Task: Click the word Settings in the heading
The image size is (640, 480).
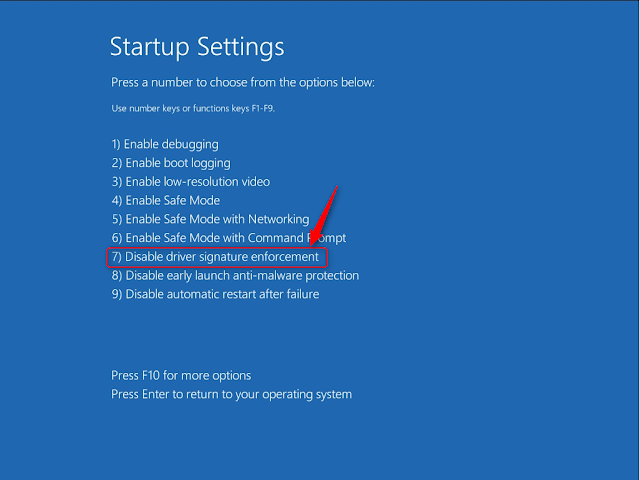Action: (x=241, y=47)
